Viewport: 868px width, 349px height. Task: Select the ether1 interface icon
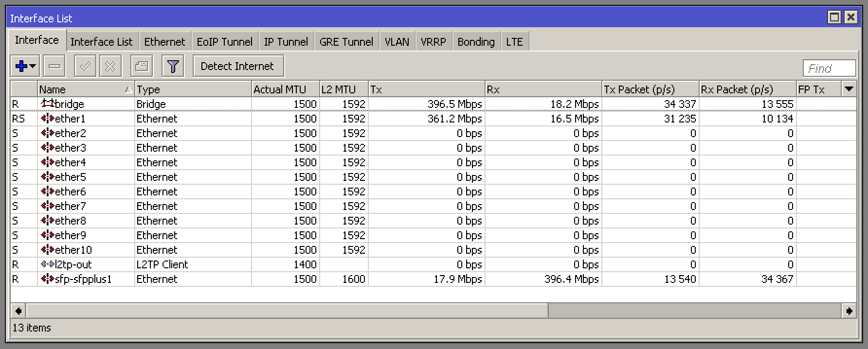click(48, 118)
